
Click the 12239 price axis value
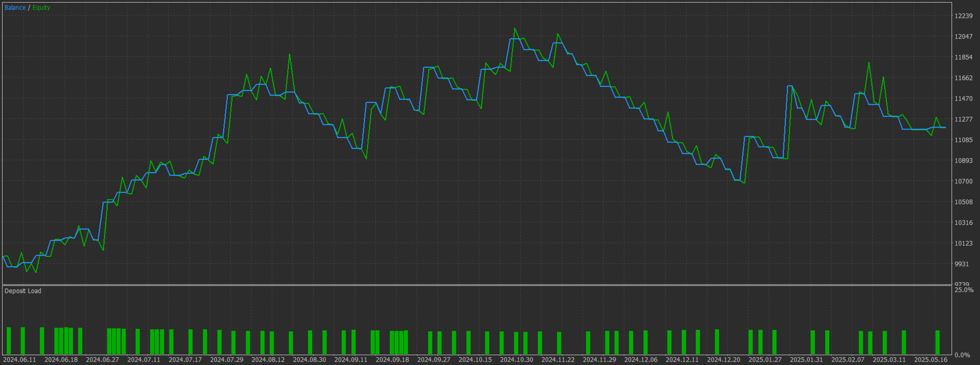click(x=963, y=16)
